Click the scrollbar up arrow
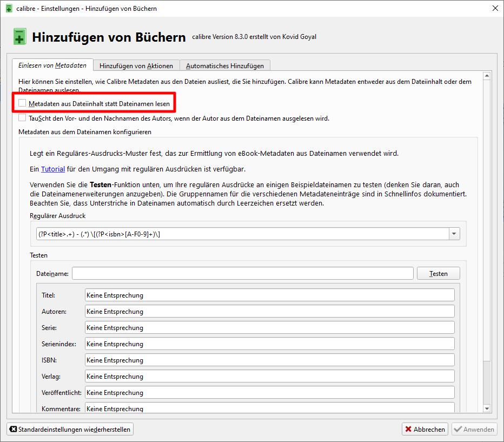The height and width of the screenshot is (442, 504). point(487,76)
